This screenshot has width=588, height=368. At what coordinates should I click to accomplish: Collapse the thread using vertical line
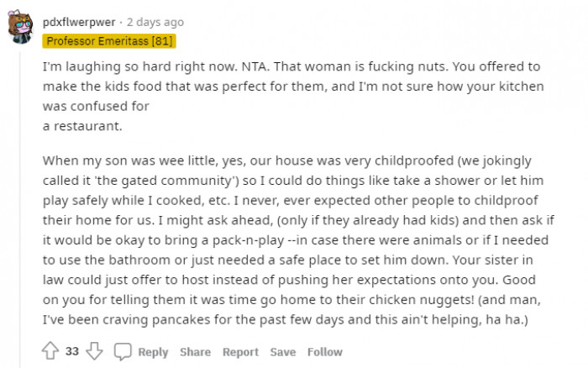(x=20, y=210)
